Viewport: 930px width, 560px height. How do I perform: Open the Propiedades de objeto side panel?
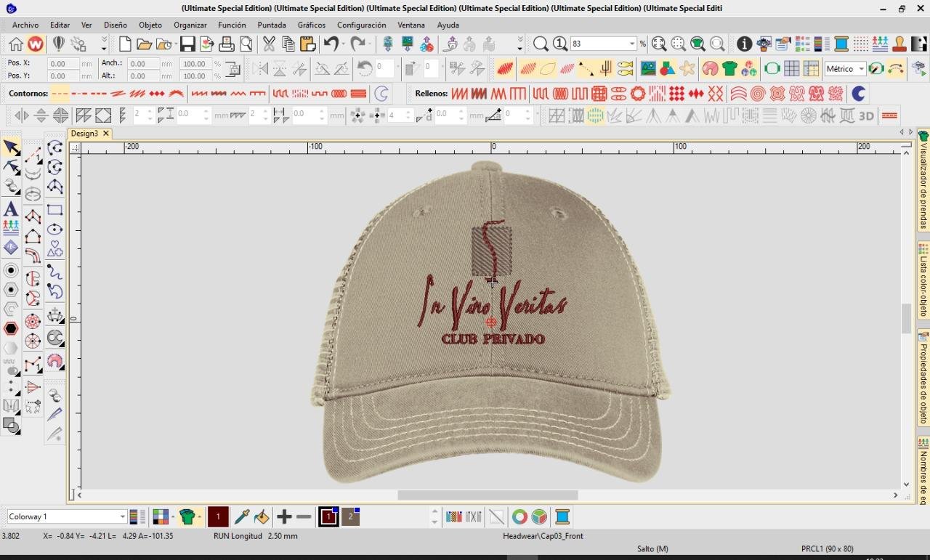point(923,378)
